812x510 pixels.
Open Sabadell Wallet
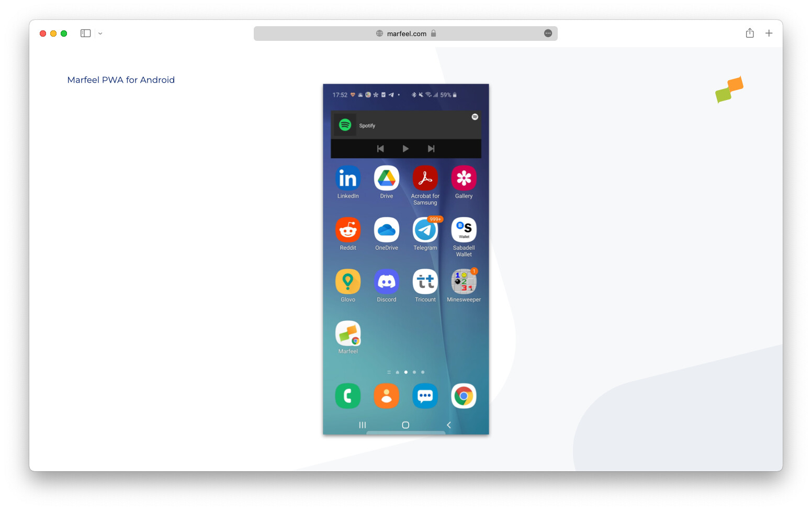pyautogui.click(x=464, y=229)
